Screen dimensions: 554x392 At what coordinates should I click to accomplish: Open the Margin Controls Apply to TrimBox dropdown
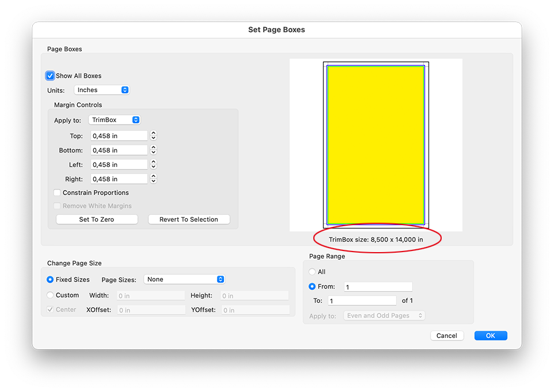[x=115, y=120]
